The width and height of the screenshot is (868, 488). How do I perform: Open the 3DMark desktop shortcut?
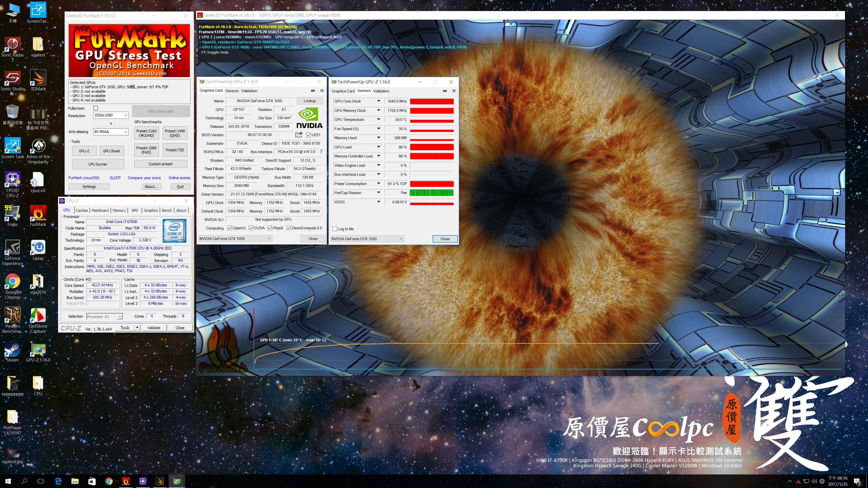coord(38,80)
